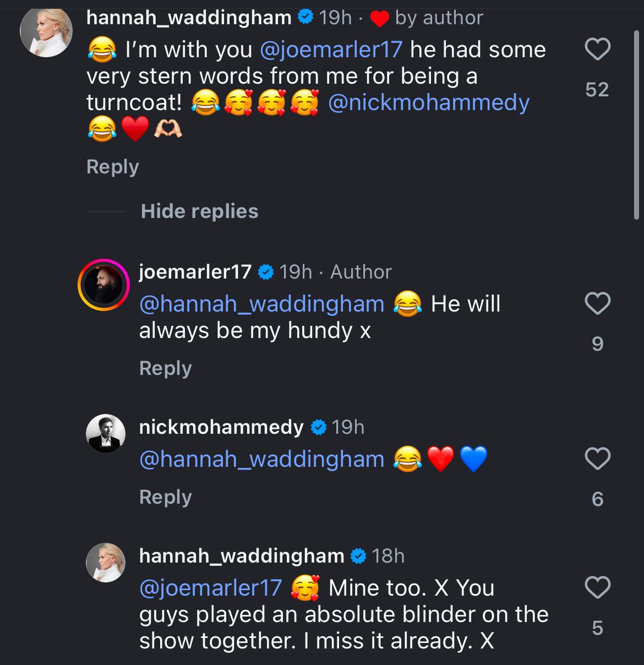Collapse thread with Hide replies

[200, 211]
